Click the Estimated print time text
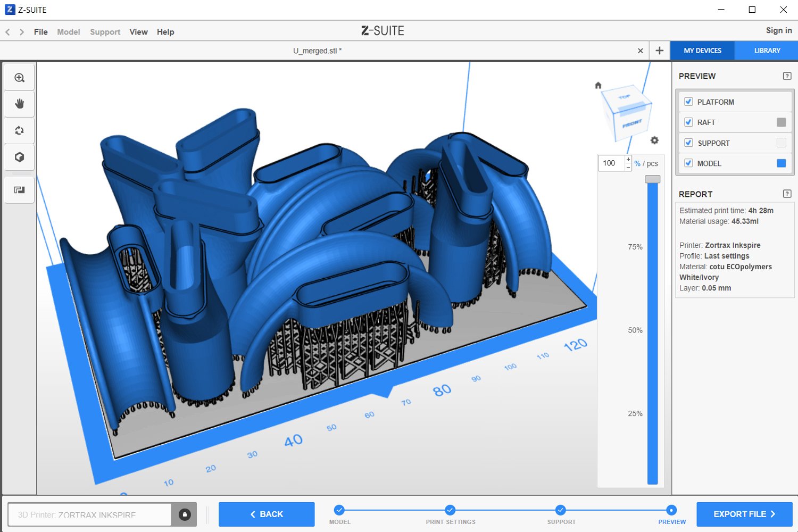798x532 pixels. [x=726, y=211]
